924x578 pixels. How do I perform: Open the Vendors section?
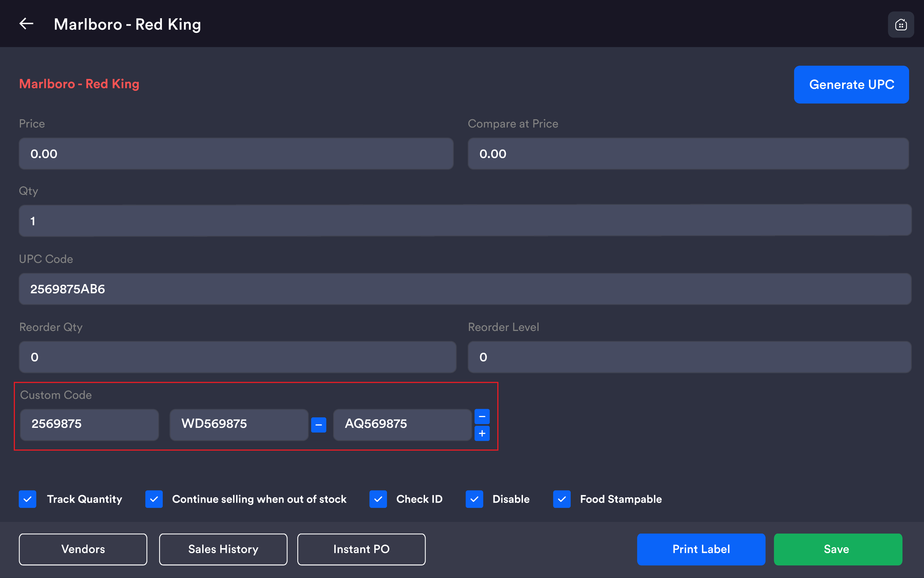click(83, 549)
